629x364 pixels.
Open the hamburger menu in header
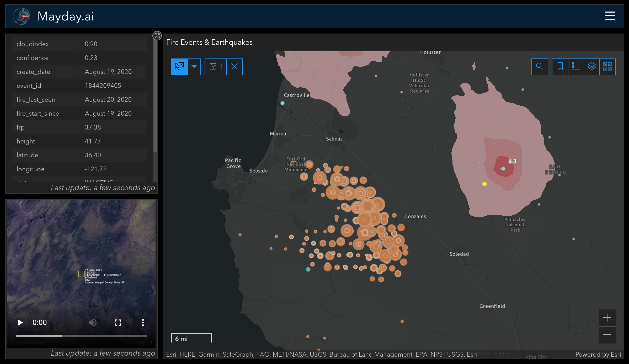coord(610,16)
